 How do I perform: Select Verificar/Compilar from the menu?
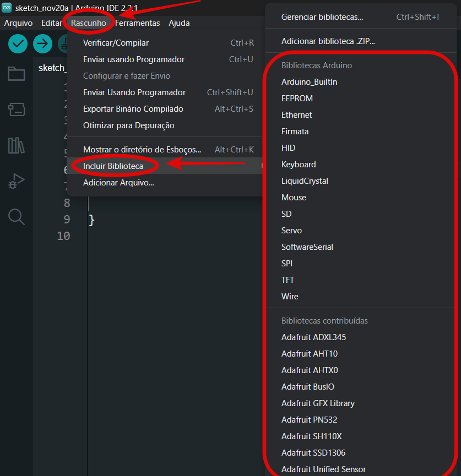[x=116, y=43]
